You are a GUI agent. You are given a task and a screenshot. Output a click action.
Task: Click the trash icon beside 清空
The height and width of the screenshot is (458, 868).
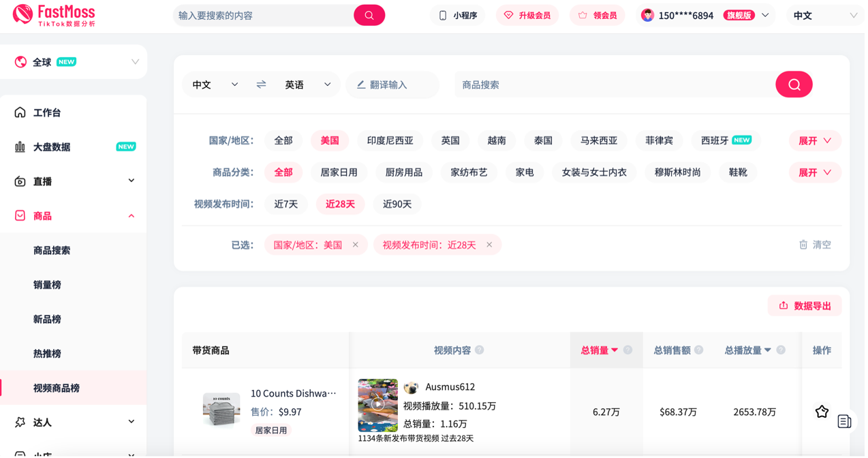(803, 244)
